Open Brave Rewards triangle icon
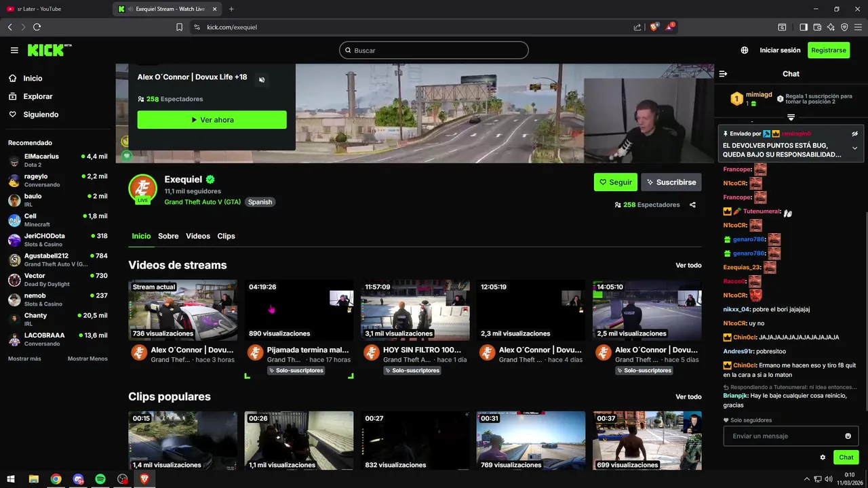Screen dimensions: 868x488 [670, 27]
